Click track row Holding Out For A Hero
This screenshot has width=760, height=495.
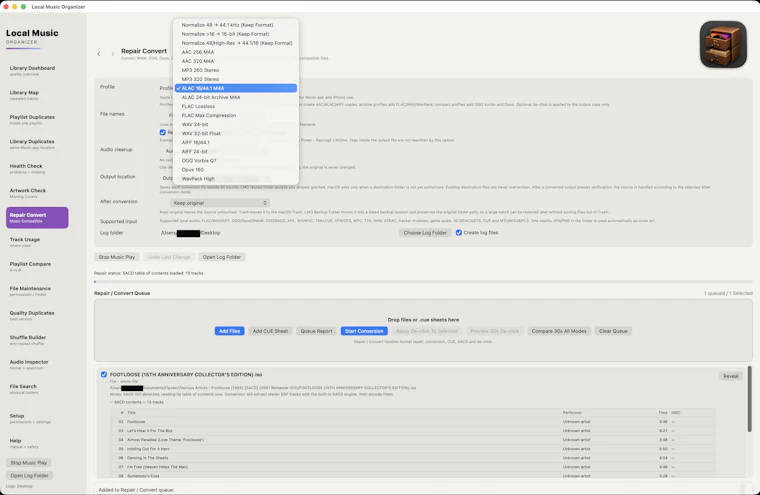tap(412, 449)
